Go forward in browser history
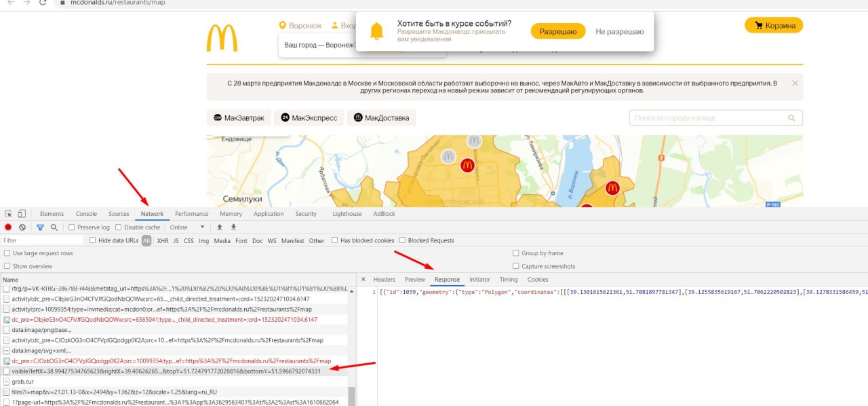The width and height of the screenshot is (868, 406). (x=26, y=3)
